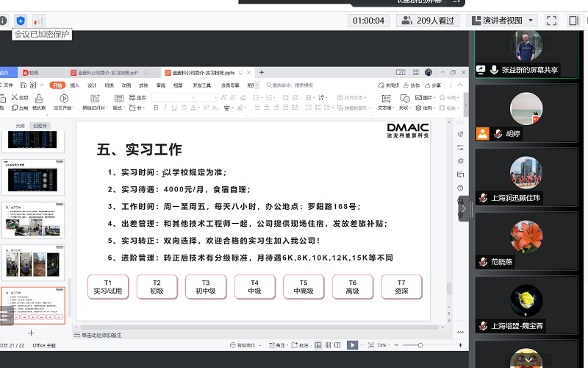Click the 01:00:04 meeting timer
The image size is (588, 368).
pyautogui.click(x=368, y=21)
